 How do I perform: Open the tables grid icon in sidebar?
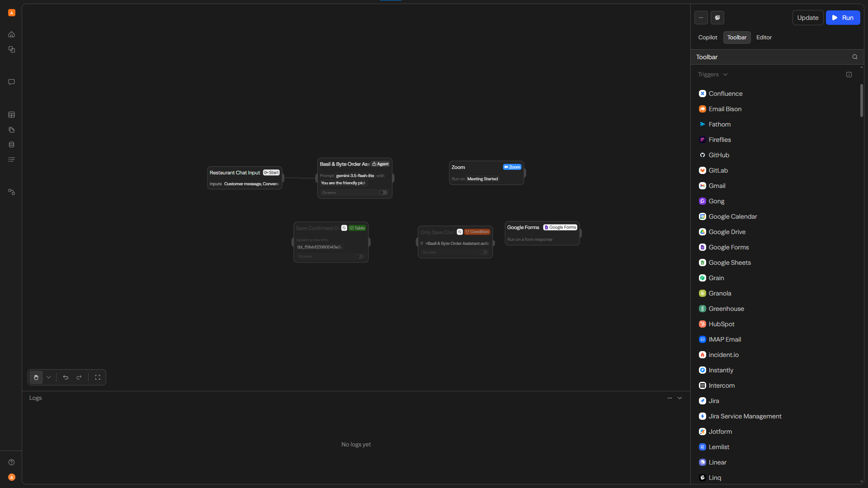pos(12,115)
